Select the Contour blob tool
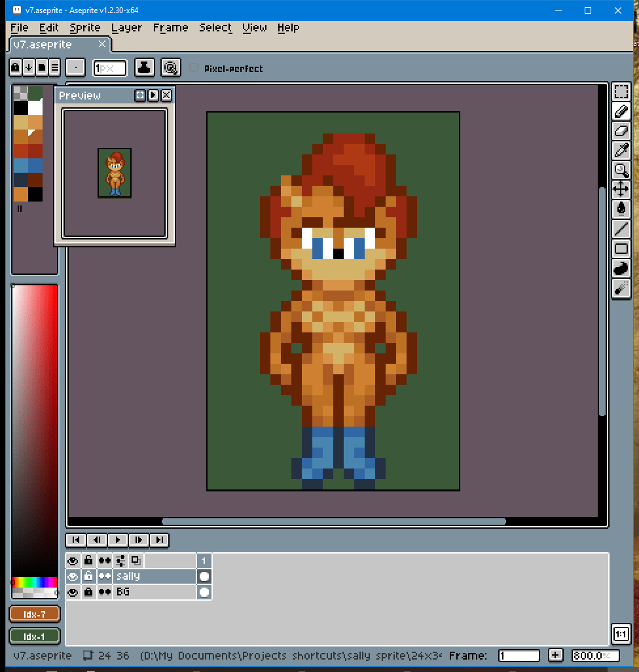Image resolution: width=639 pixels, height=672 pixels. click(x=621, y=268)
